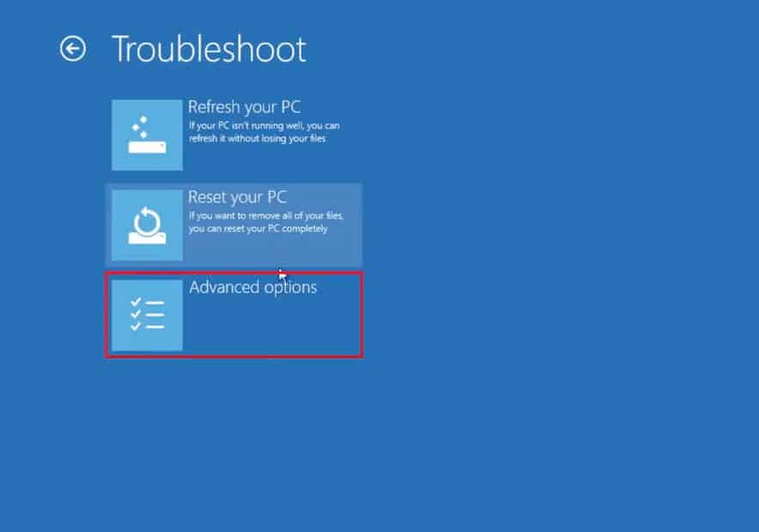Image resolution: width=759 pixels, height=532 pixels.
Task: Click the sparkle dots on the Refresh icon
Action: click(141, 126)
